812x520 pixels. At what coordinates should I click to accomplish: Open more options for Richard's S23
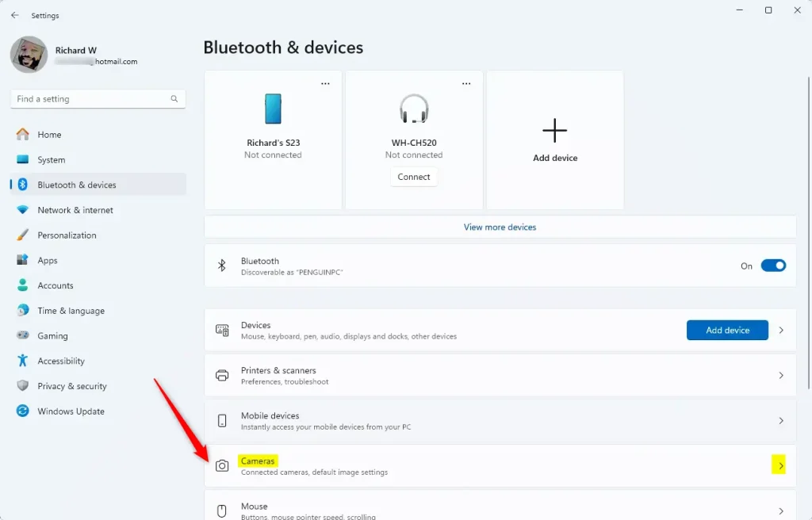(x=325, y=83)
